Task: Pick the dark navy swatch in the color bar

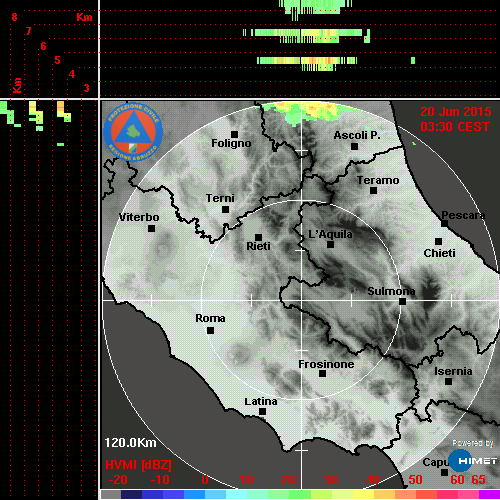Action: (x=131, y=494)
